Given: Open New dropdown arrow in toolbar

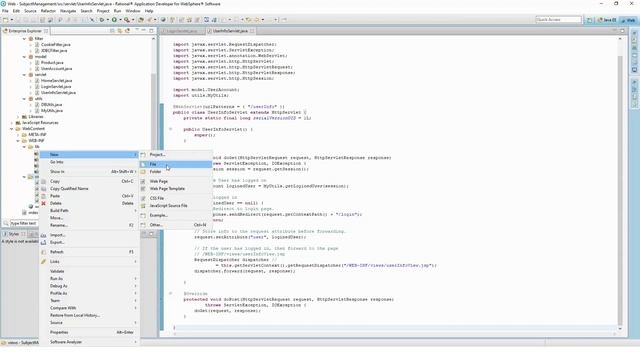Looking at the screenshot, I should coord(11,20).
